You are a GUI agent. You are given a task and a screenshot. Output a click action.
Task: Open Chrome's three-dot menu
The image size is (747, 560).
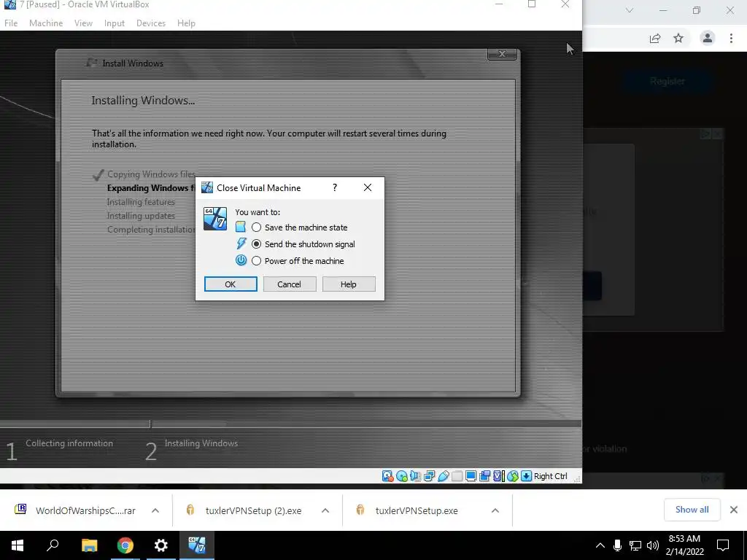[731, 38]
